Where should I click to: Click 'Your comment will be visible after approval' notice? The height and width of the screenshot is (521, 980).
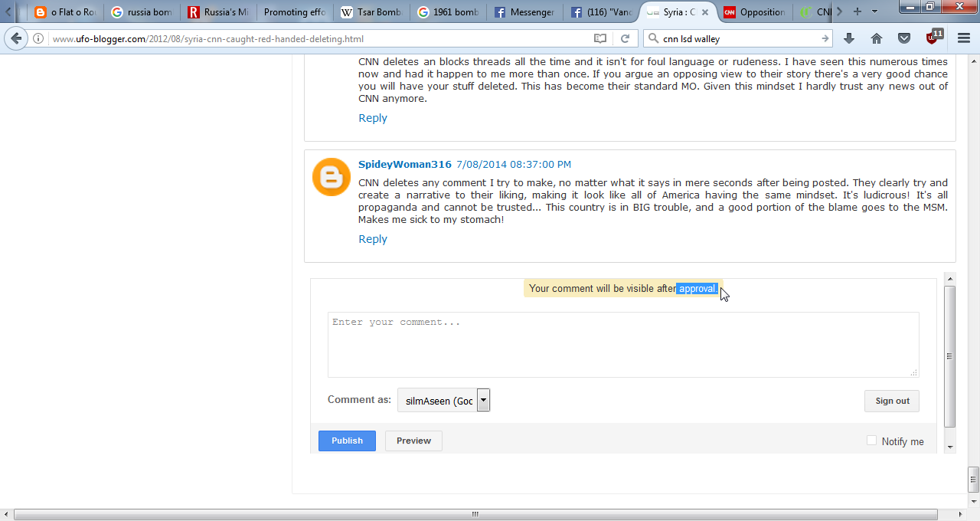click(623, 289)
